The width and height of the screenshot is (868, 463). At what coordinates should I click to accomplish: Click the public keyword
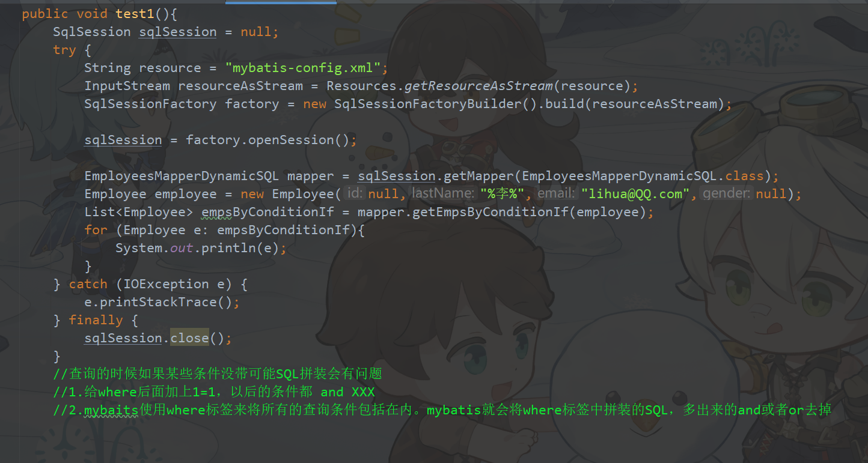pyautogui.click(x=45, y=14)
